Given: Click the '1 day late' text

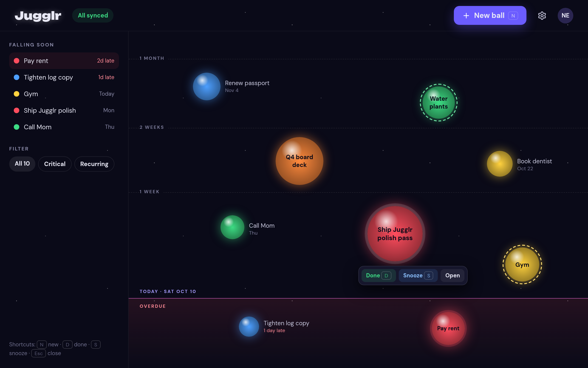Looking at the screenshot, I should click(x=274, y=331).
